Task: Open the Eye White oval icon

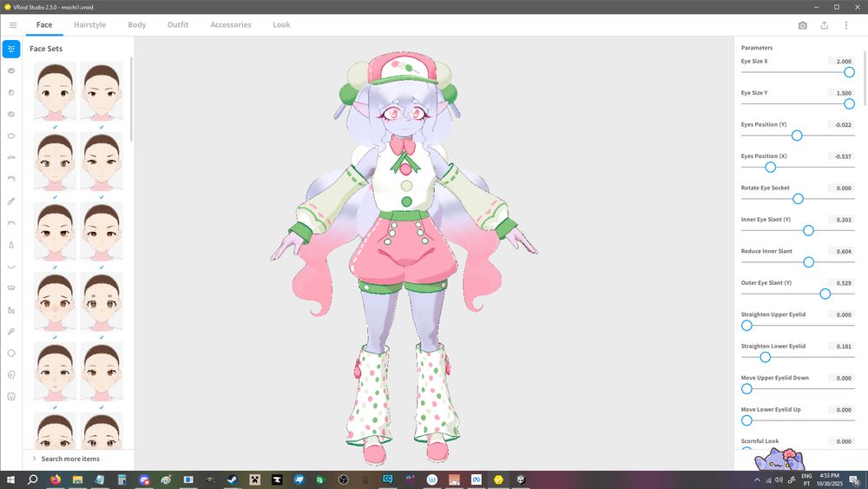Action: coord(11,135)
